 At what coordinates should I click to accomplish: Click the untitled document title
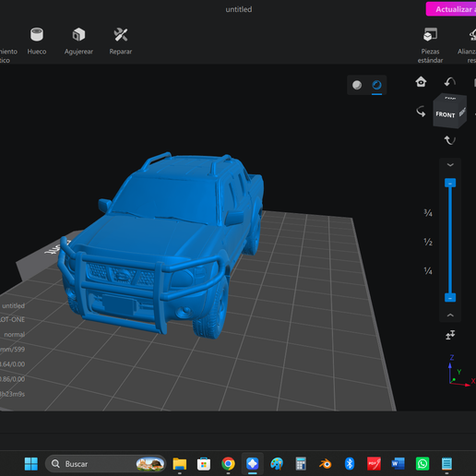click(239, 9)
